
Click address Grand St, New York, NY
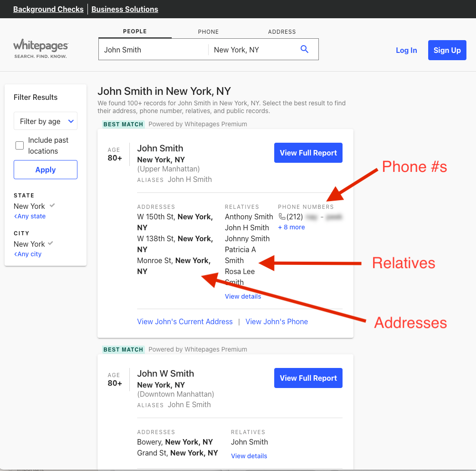178,453
